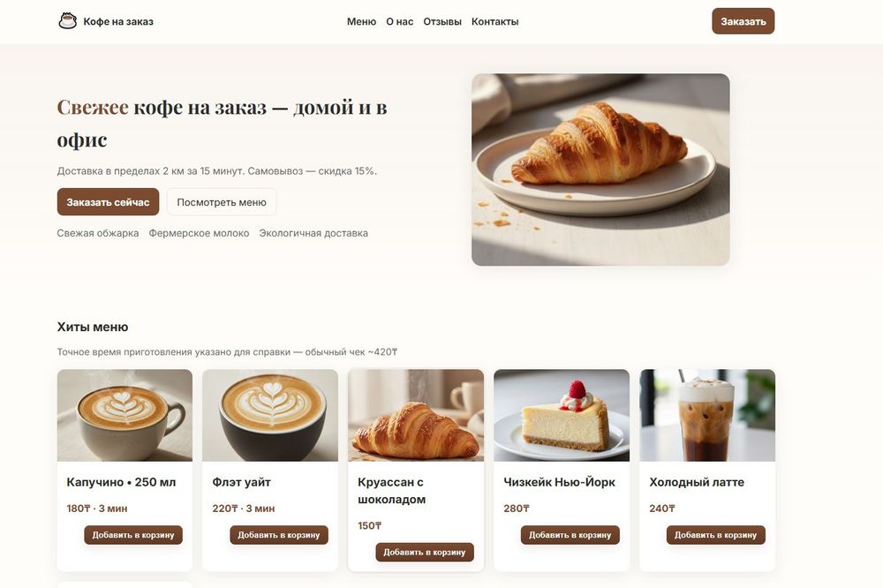
Task: Add Холодный латте to the cart
Action: (x=716, y=535)
